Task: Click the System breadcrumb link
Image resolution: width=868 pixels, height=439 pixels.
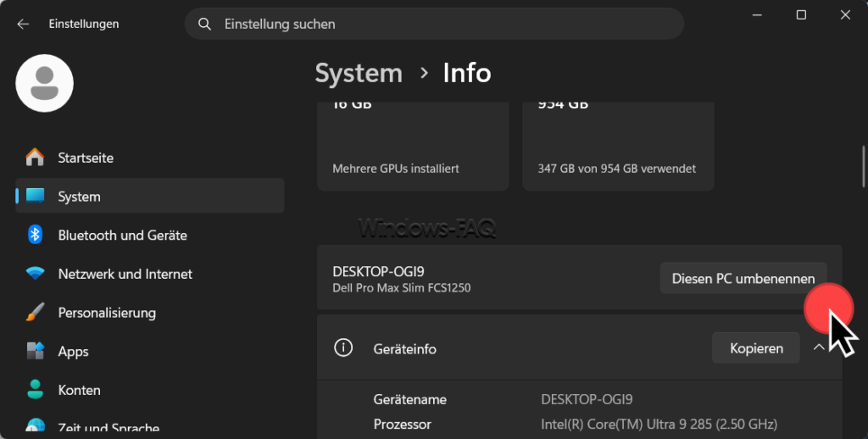Action: [359, 74]
